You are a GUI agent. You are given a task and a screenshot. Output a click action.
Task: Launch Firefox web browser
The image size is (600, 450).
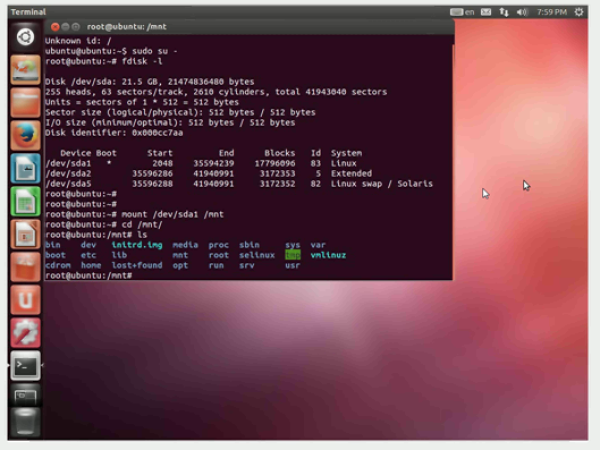coord(26,135)
